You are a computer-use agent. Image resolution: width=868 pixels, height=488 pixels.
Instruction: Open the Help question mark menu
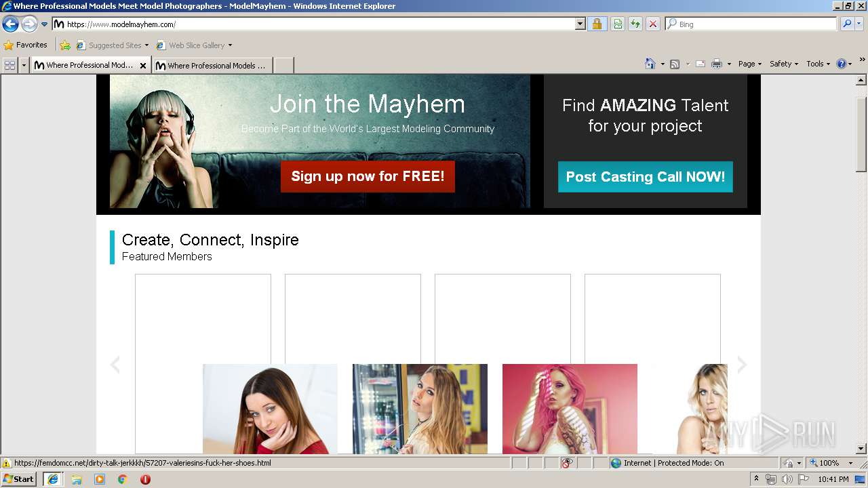click(x=844, y=64)
